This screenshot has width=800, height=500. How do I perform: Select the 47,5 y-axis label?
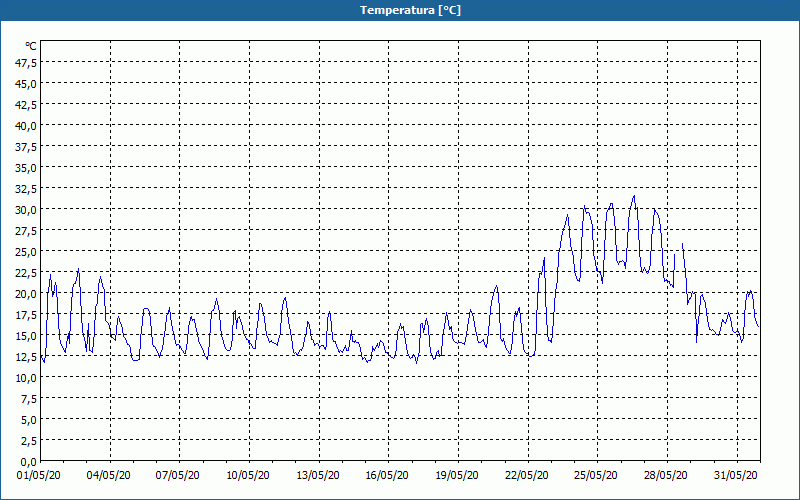[x=26, y=63]
